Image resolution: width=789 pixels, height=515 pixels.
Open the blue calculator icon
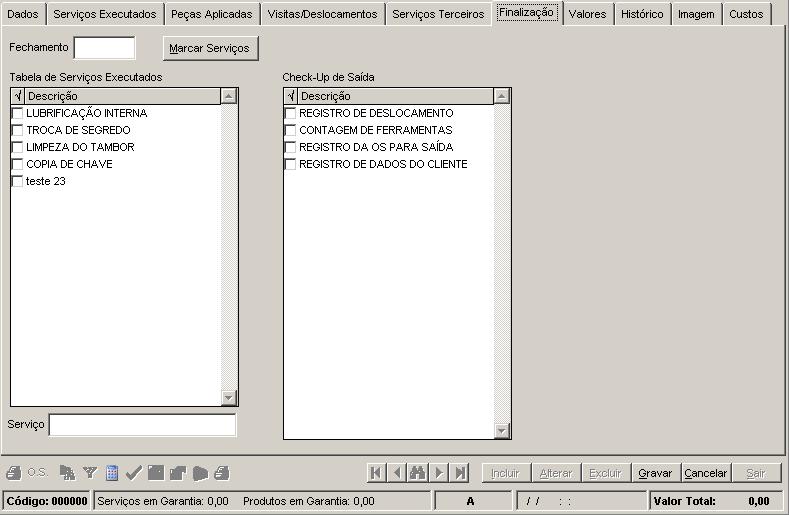(x=112, y=473)
